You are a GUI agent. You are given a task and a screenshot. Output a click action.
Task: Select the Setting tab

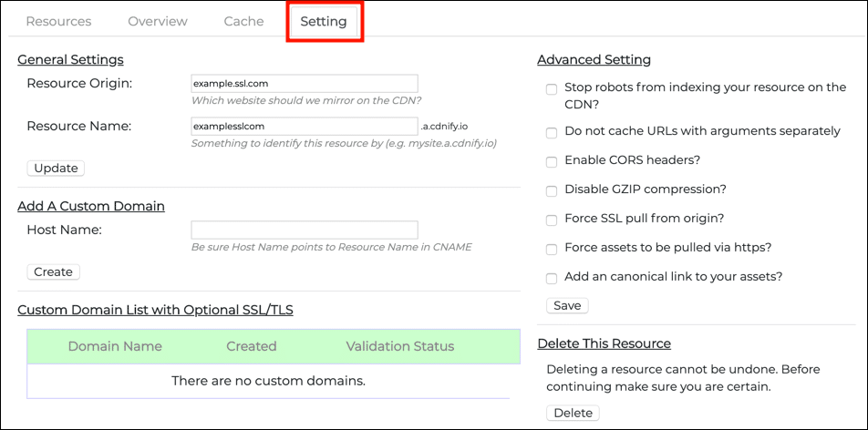click(324, 21)
